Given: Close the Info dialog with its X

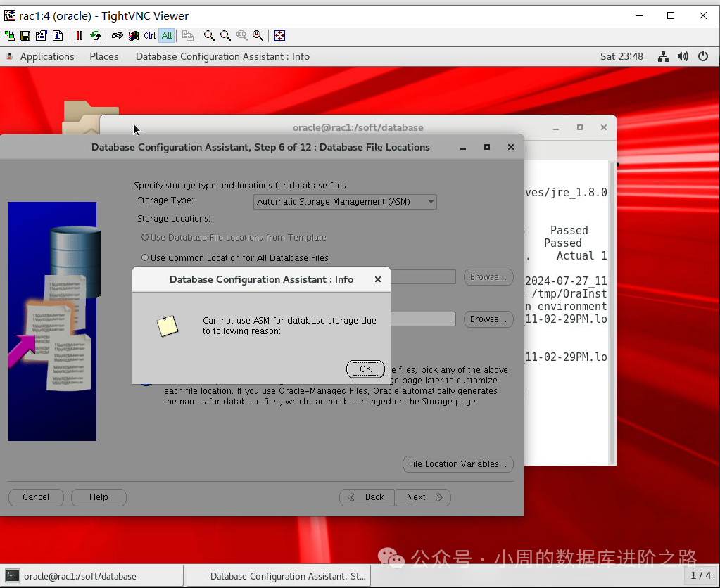Looking at the screenshot, I should tap(378, 279).
